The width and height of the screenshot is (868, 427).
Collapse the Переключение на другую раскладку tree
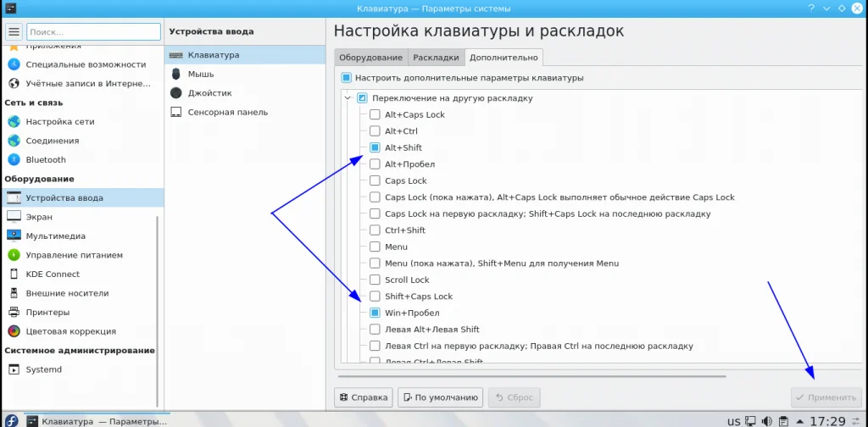[348, 98]
